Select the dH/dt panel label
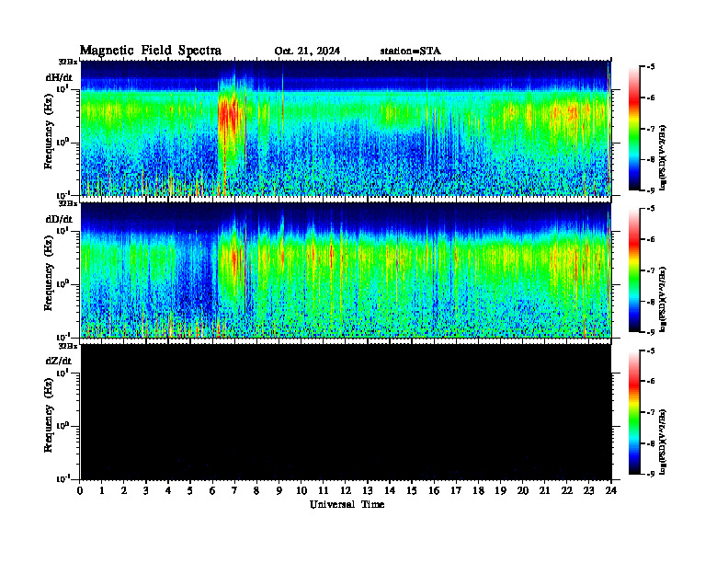 [59, 77]
